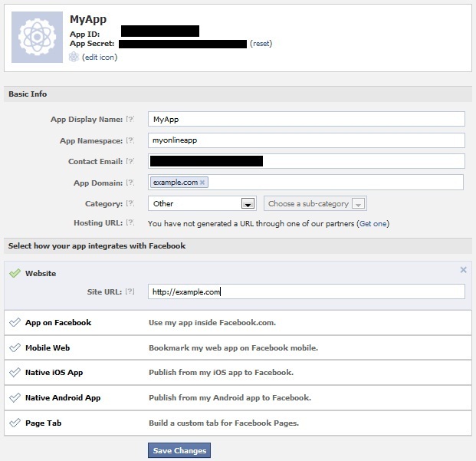
Task: Open the Choose a sub-category dropdown
Action: [x=315, y=203]
